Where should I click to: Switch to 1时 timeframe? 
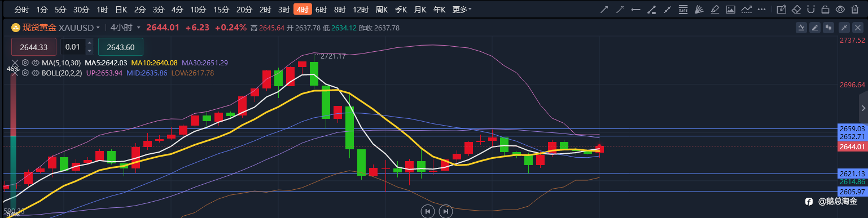102,10
